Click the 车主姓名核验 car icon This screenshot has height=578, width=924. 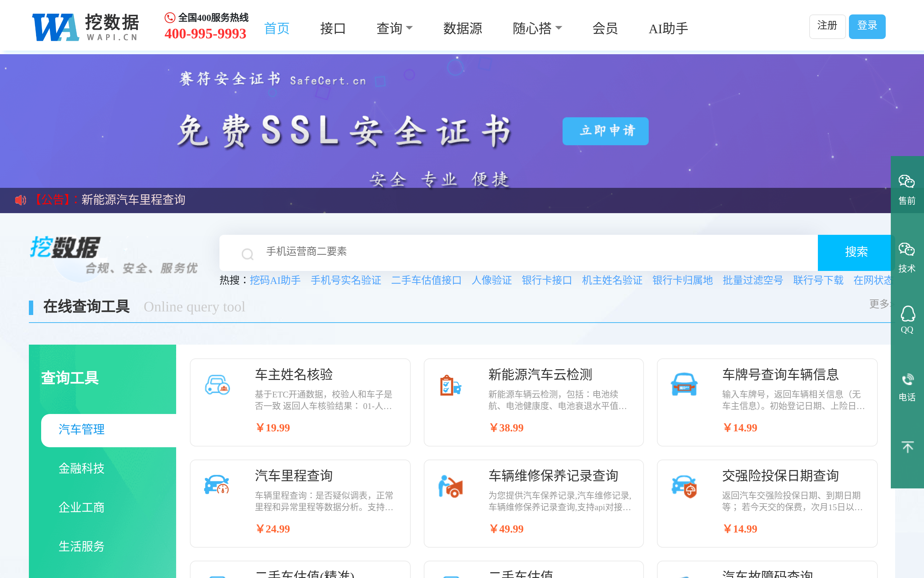[217, 385]
